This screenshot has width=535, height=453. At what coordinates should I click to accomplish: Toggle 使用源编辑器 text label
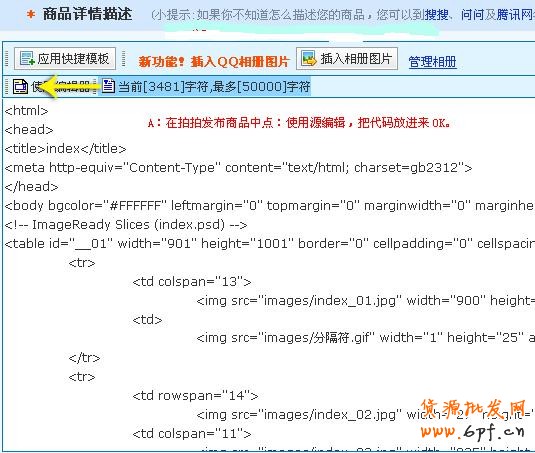click(x=61, y=86)
